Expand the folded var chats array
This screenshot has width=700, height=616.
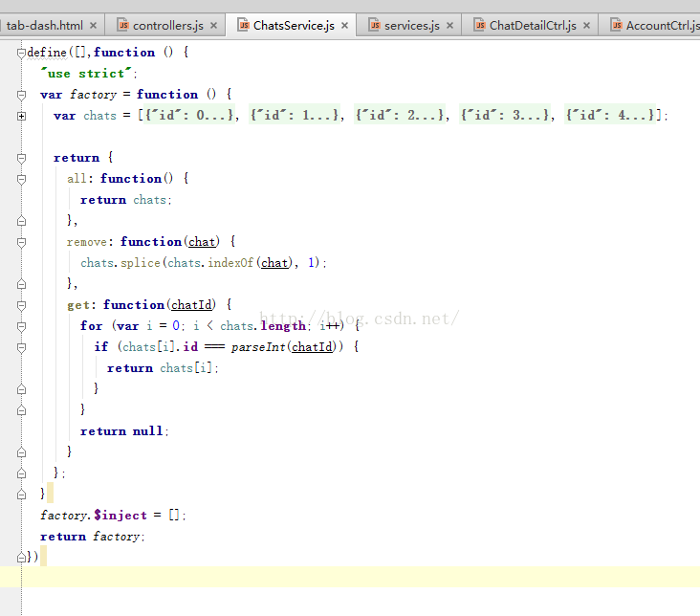coord(21,116)
